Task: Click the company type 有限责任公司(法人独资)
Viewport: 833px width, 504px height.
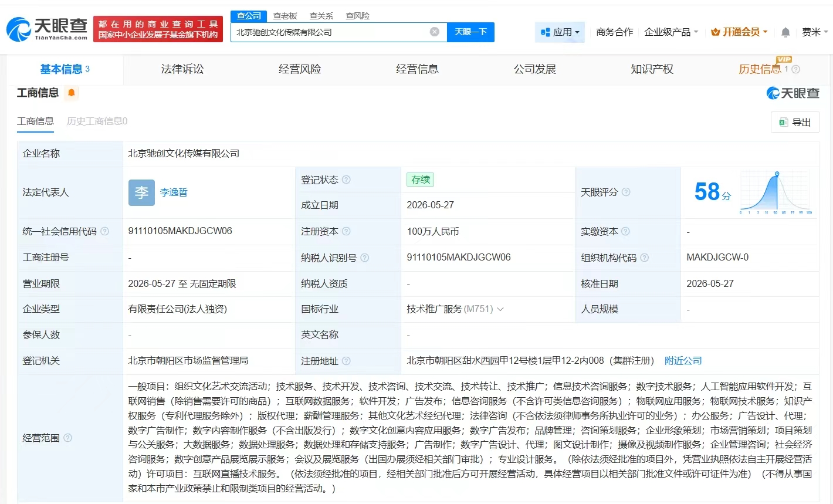Action: click(x=177, y=309)
